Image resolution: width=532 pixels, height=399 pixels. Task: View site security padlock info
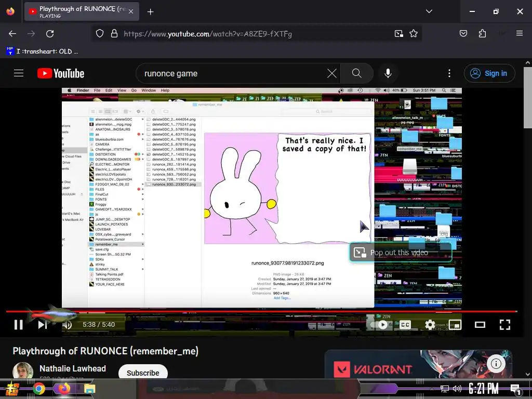pyautogui.click(x=114, y=34)
